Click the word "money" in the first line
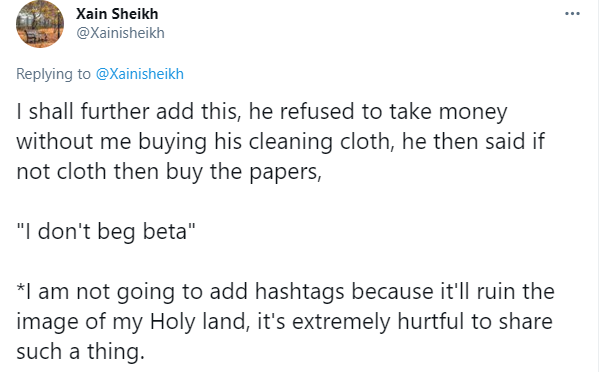Screen dimensions: 601x372 pos(473,112)
